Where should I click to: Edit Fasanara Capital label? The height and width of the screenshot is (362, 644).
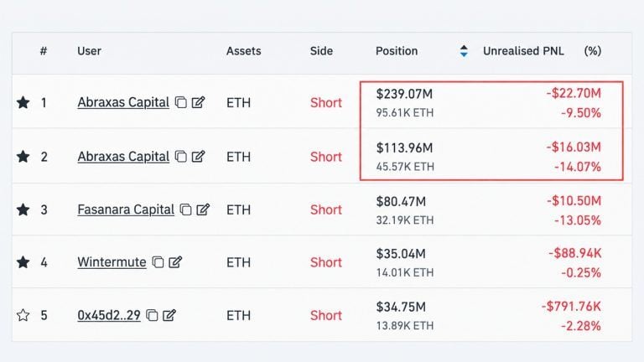click(x=203, y=209)
